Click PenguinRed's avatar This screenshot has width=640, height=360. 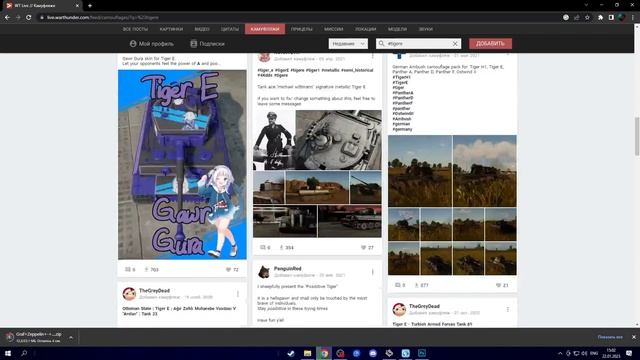tap(264, 272)
